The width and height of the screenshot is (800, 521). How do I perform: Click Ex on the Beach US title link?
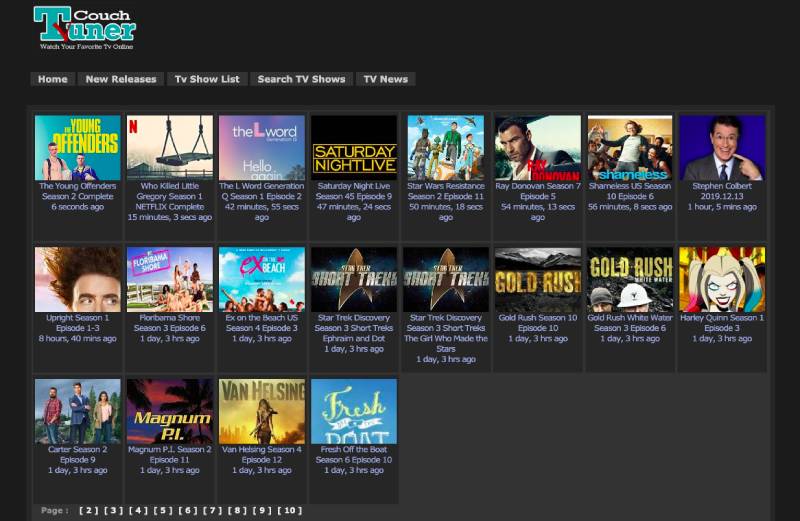click(x=262, y=323)
